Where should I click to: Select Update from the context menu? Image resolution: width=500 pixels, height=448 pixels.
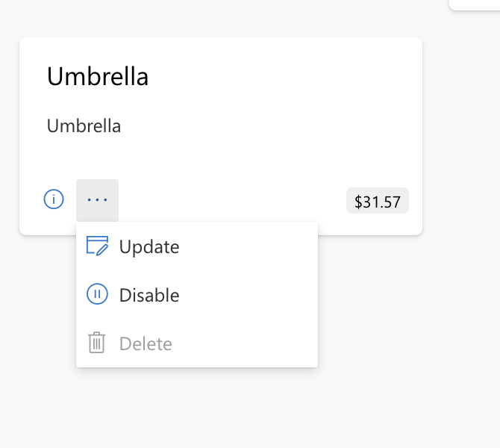149,246
